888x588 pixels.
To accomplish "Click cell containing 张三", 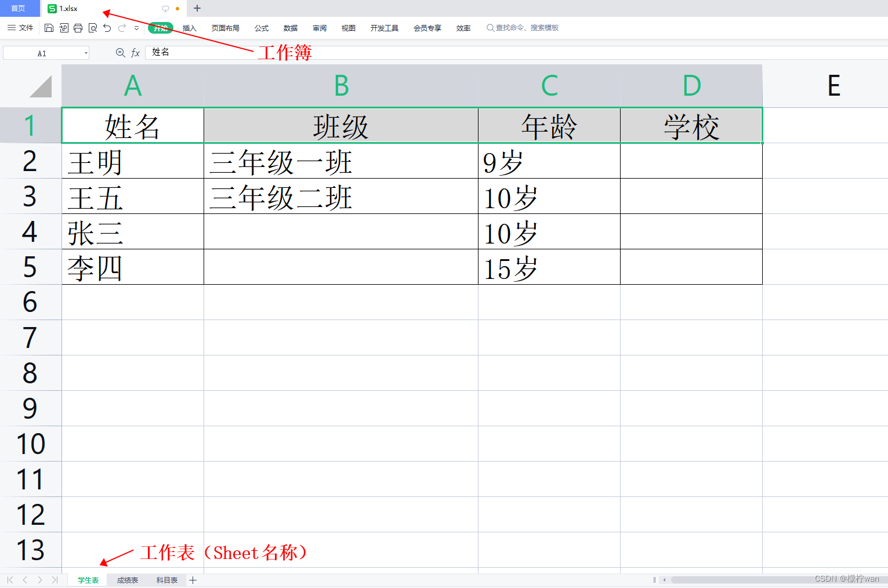I will coord(133,231).
